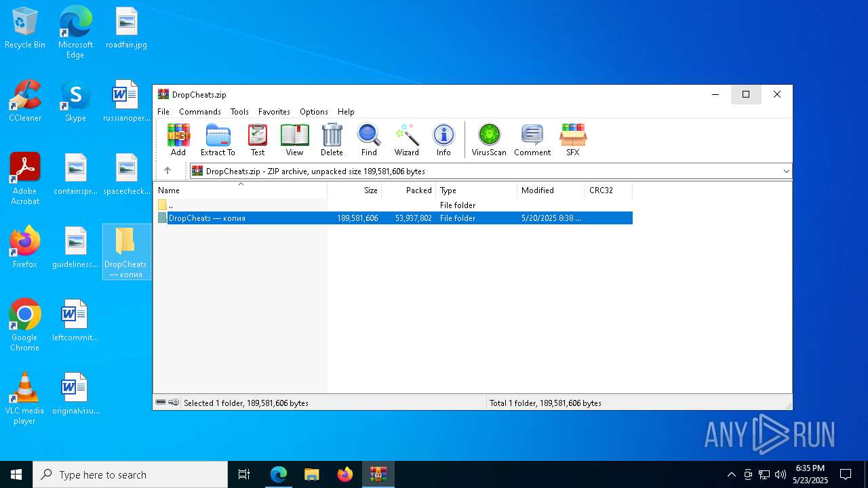Sort by the Modified column header
Viewport: 868px width, 488px height.
click(551, 190)
